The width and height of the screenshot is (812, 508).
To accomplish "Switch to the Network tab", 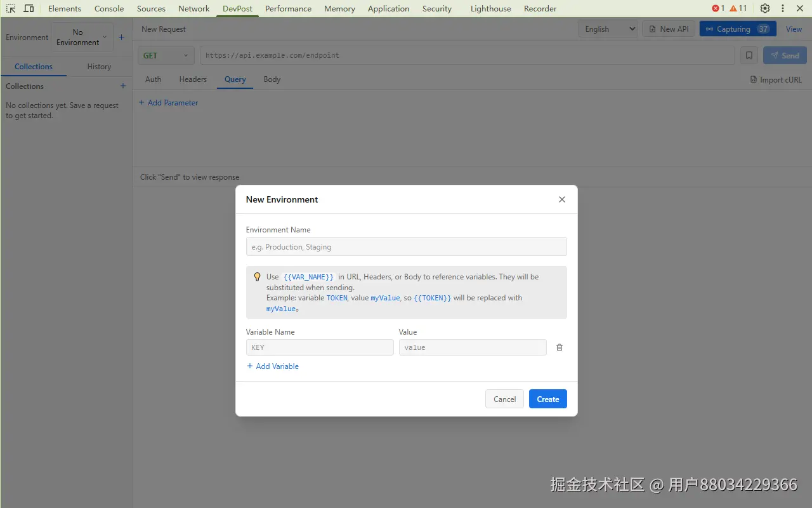I will click(x=194, y=8).
